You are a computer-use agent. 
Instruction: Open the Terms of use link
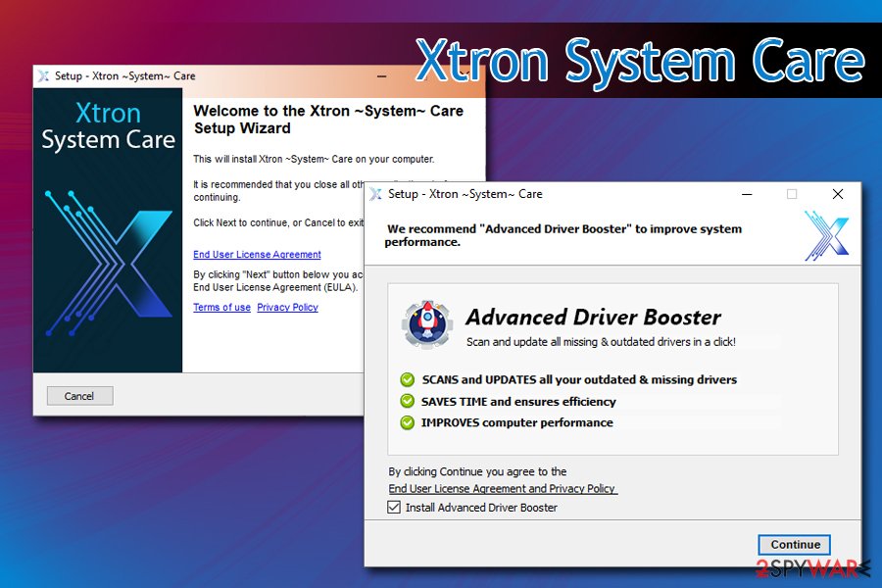221,307
